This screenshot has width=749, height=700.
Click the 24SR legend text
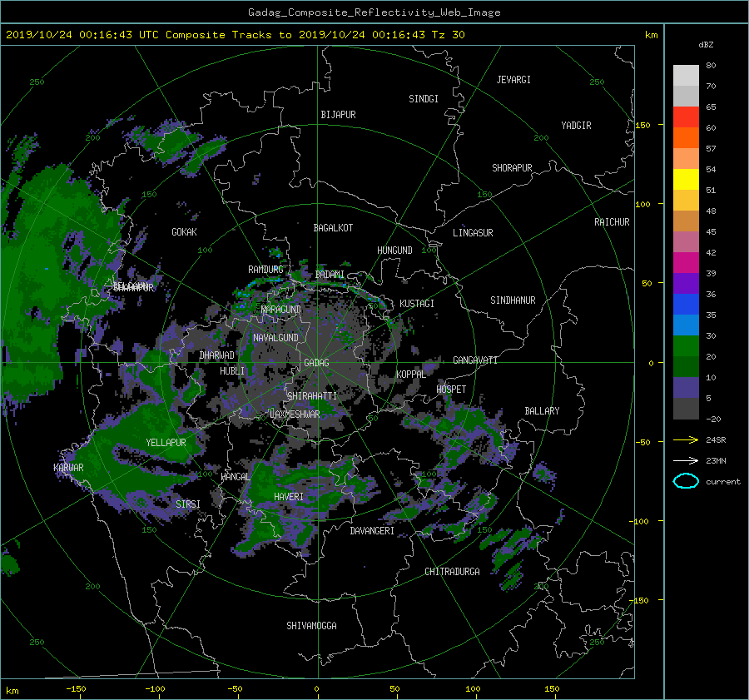(716, 439)
